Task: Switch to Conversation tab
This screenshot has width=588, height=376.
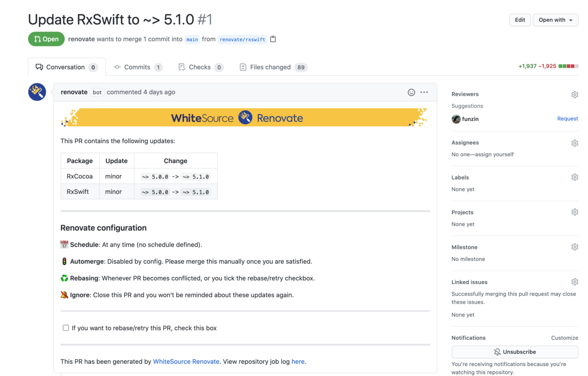Action: point(67,67)
